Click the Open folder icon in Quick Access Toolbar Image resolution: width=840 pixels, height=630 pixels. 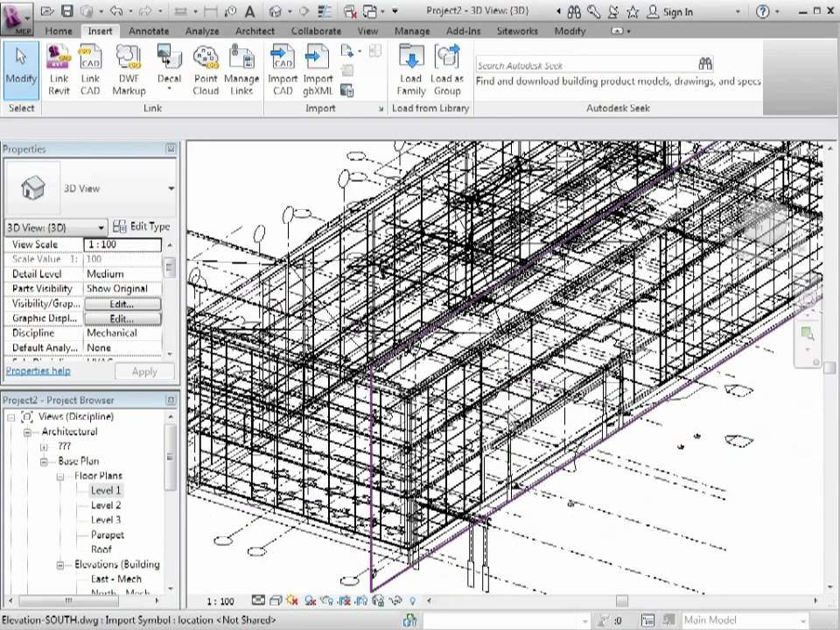click(47, 11)
